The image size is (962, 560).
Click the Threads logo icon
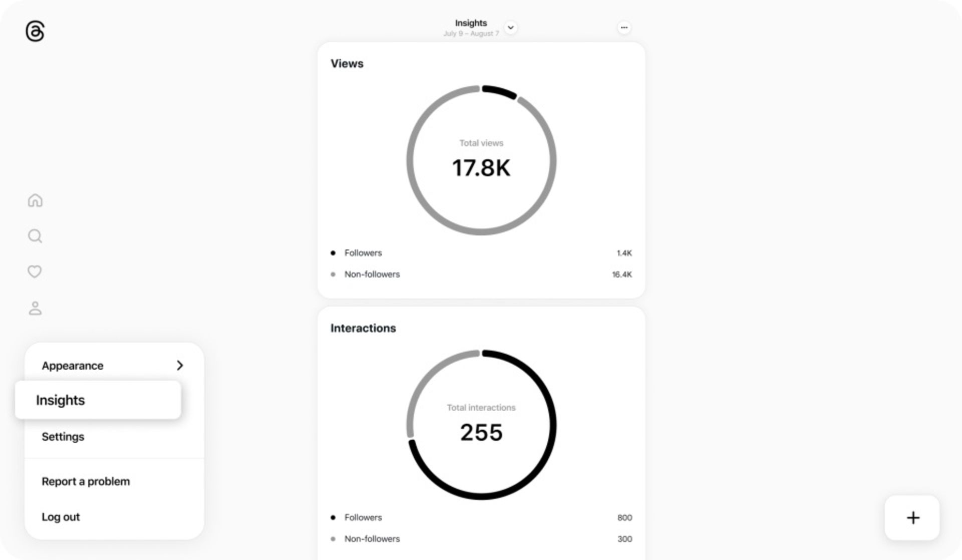click(x=34, y=32)
